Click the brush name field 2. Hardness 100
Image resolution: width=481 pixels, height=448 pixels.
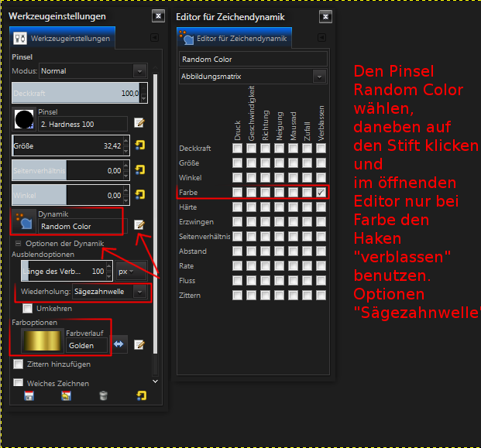83,124
